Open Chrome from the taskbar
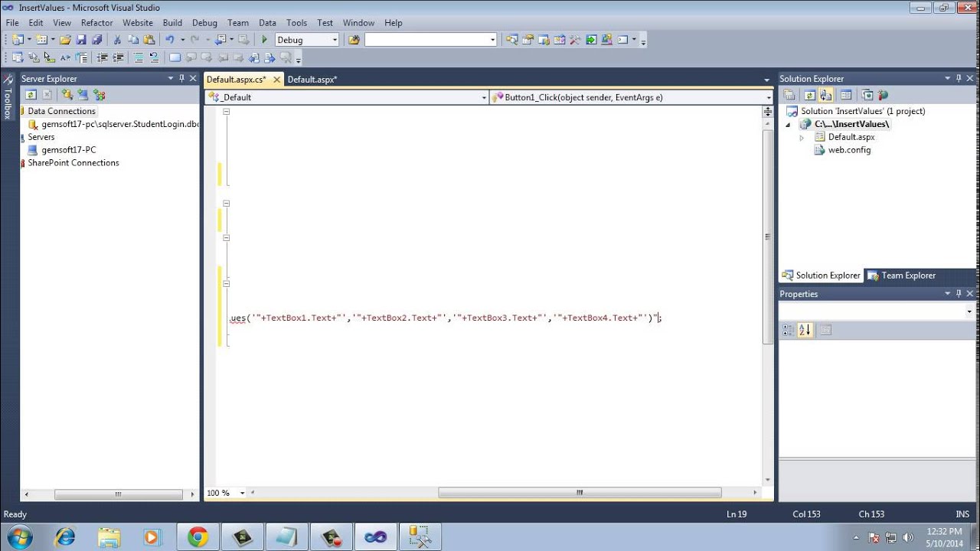The width and height of the screenshot is (980, 551). click(x=198, y=537)
